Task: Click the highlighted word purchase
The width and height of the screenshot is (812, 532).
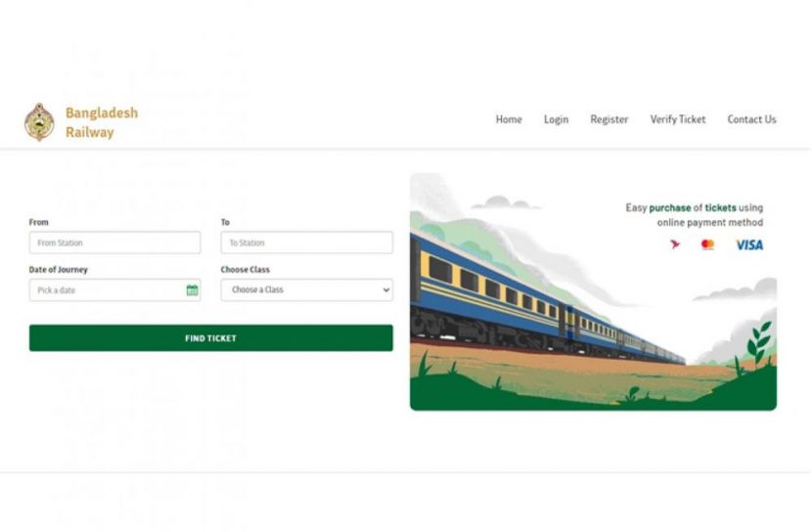Action: point(669,207)
